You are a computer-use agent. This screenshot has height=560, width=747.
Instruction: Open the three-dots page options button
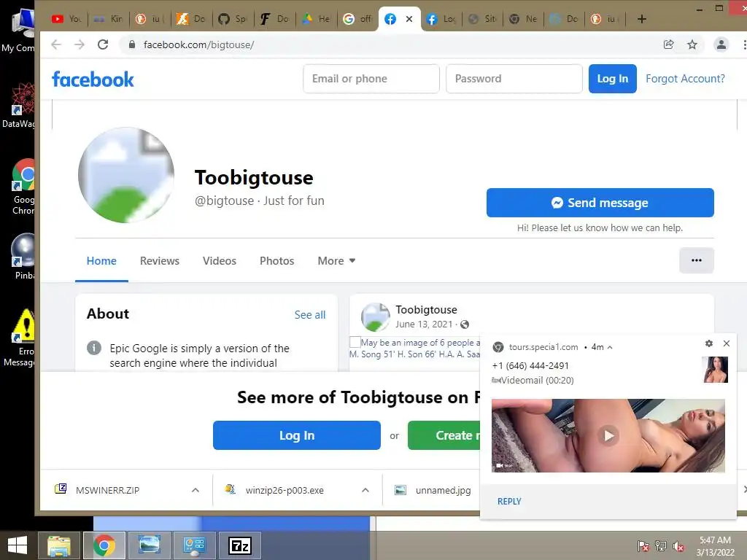pyautogui.click(x=697, y=260)
